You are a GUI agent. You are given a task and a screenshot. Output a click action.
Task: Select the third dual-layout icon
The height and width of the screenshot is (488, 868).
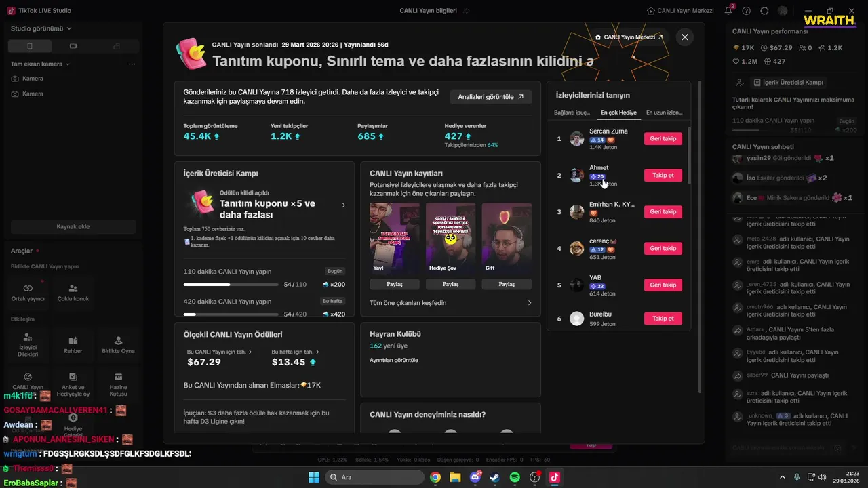[x=117, y=46]
